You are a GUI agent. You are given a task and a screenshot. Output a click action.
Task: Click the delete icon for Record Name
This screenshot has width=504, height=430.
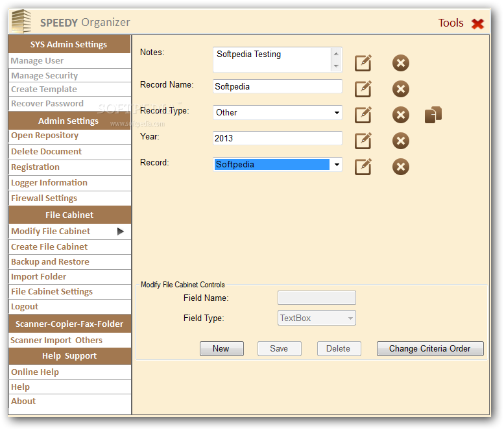400,89
